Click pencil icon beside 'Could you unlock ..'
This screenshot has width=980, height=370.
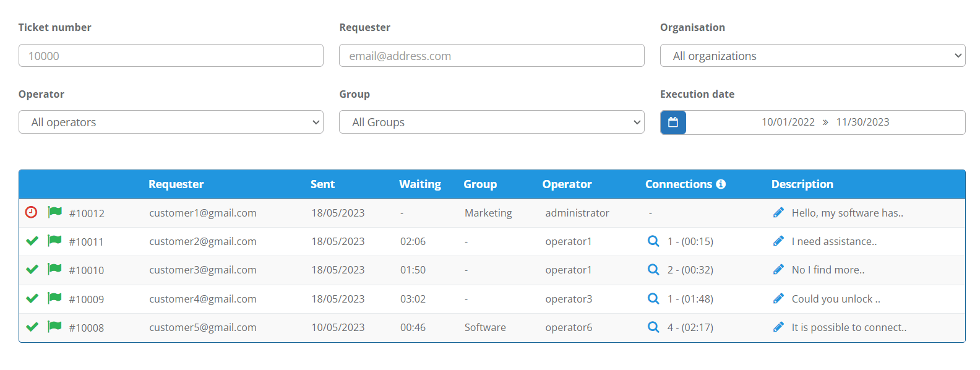(778, 299)
